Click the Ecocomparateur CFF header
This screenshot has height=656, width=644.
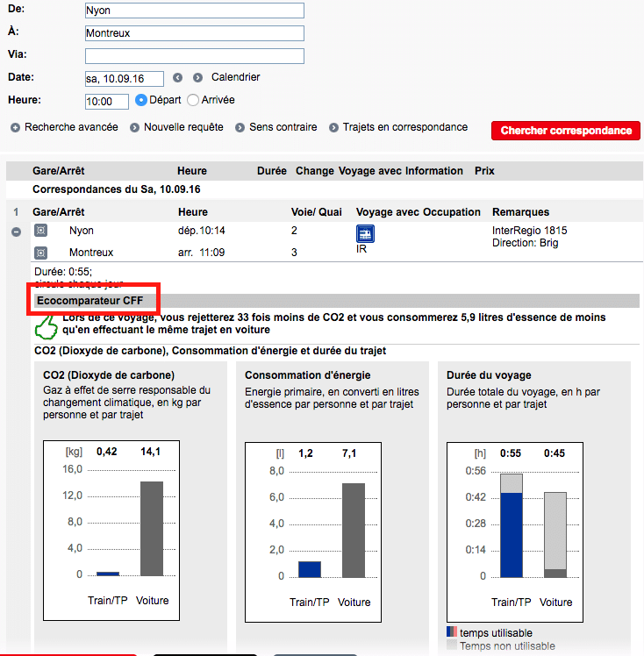tap(90, 301)
